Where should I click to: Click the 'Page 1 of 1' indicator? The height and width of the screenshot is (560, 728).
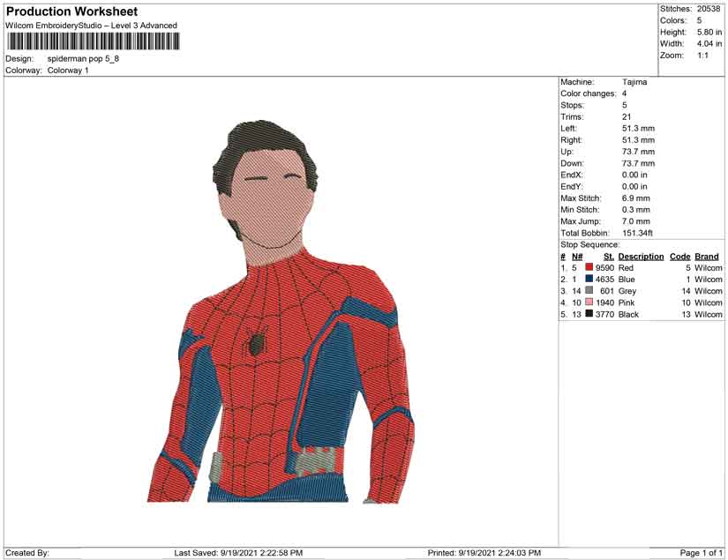click(x=701, y=553)
